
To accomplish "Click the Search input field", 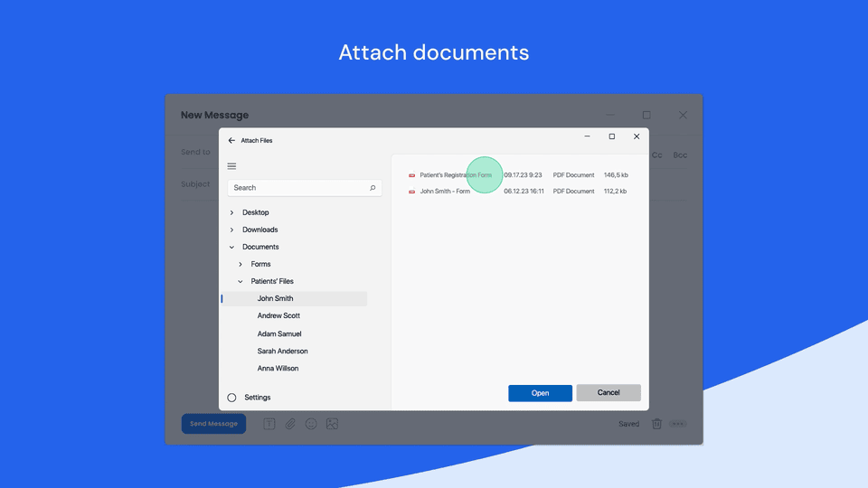I will click(298, 188).
